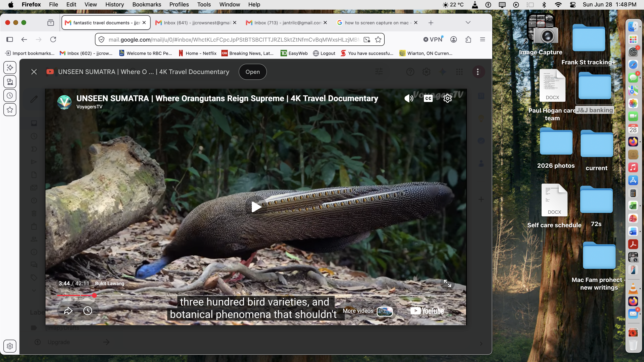Open the History menu in menu bar
This screenshot has width=644, height=362.
click(115, 4)
